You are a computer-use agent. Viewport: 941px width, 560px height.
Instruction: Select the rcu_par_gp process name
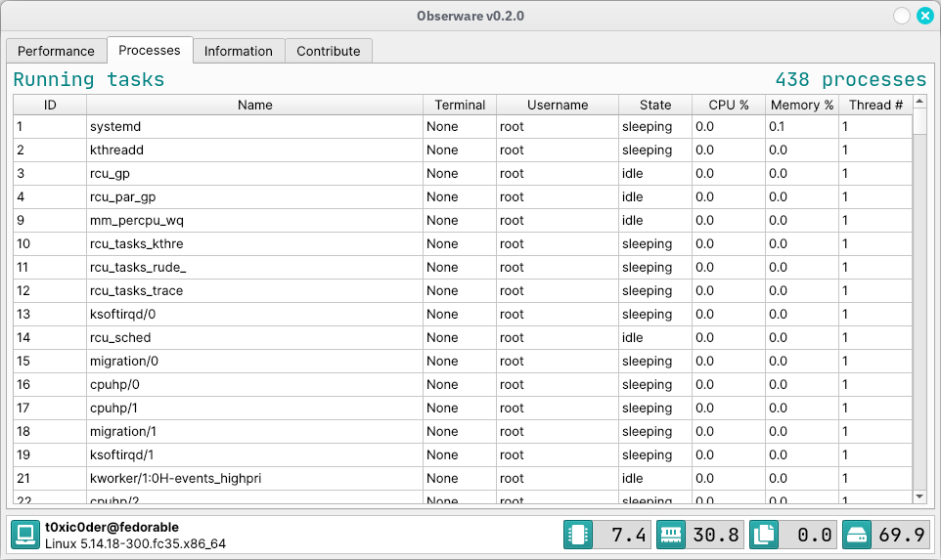(x=123, y=196)
